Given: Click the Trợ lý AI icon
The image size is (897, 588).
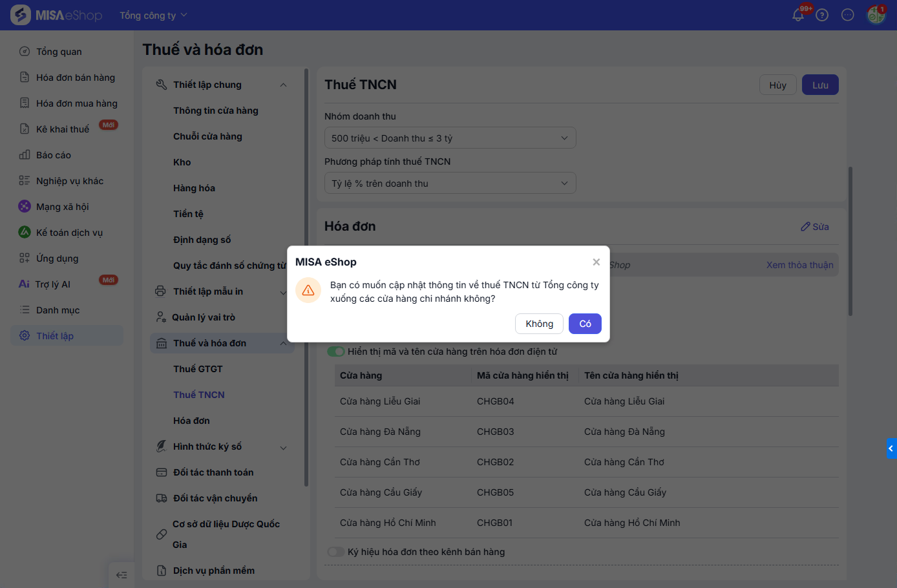Looking at the screenshot, I should point(25,284).
